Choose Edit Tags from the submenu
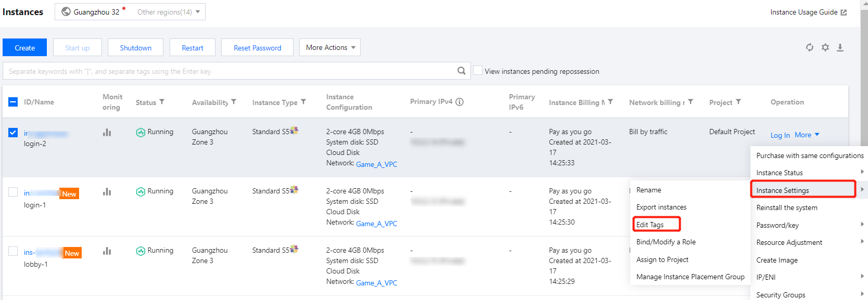 [x=650, y=225]
